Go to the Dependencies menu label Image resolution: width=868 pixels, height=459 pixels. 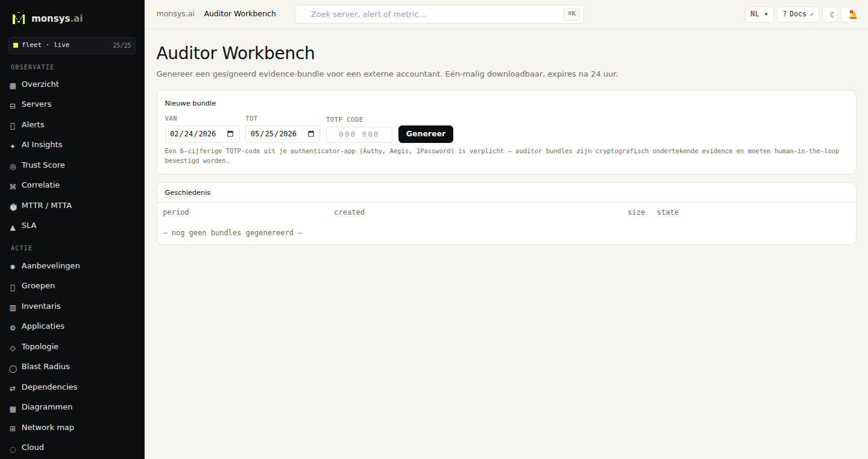(x=49, y=387)
